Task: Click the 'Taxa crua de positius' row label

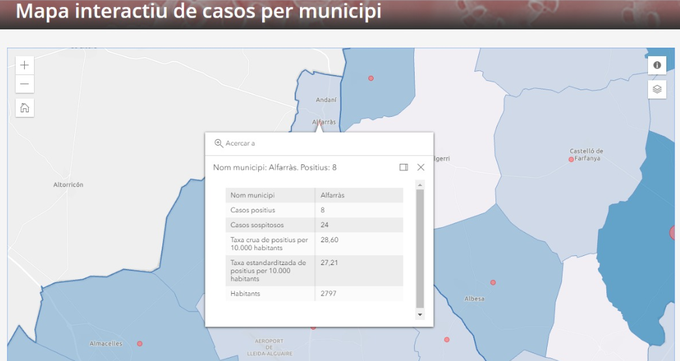Action: click(x=269, y=243)
